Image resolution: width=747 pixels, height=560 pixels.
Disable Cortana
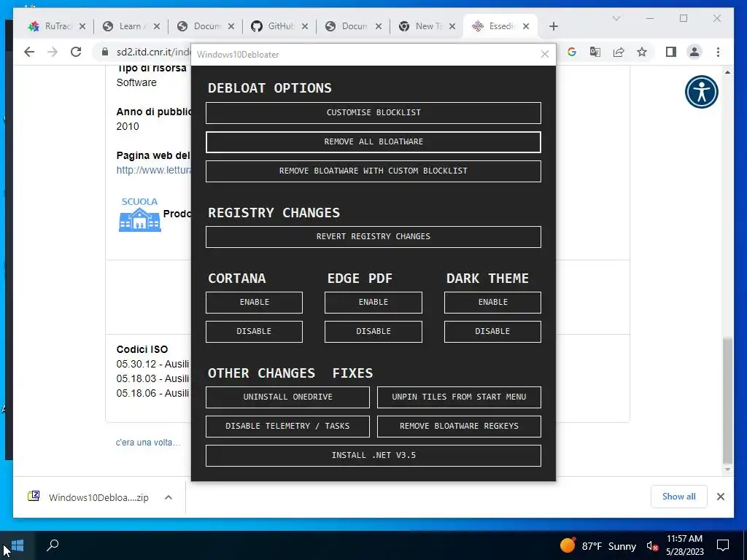click(x=254, y=332)
